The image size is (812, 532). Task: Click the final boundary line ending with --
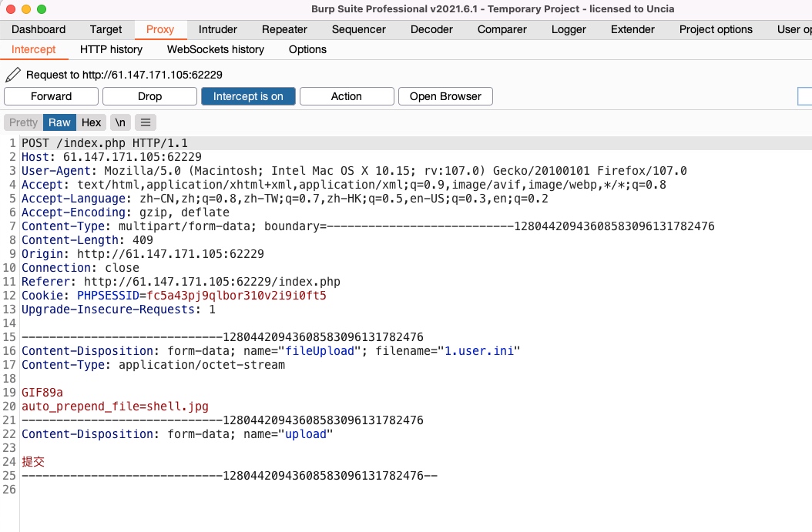tap(230, 476)
